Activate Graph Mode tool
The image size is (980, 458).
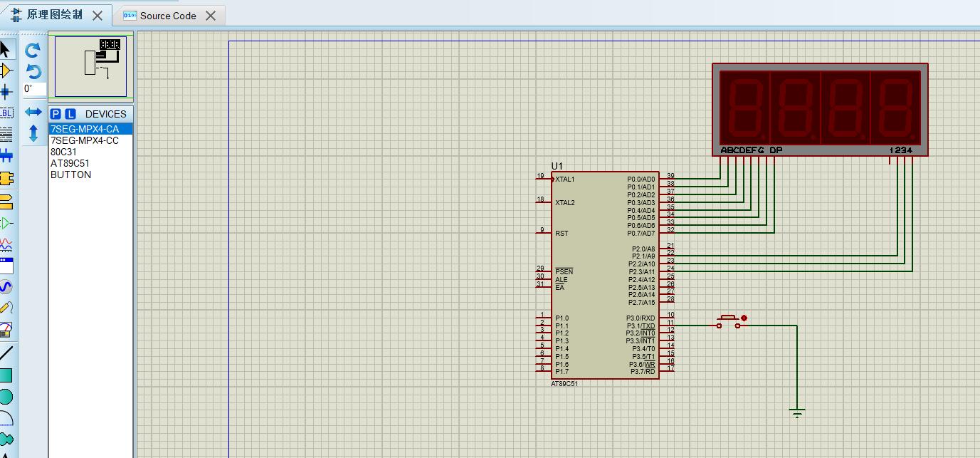tap(5, 244)
